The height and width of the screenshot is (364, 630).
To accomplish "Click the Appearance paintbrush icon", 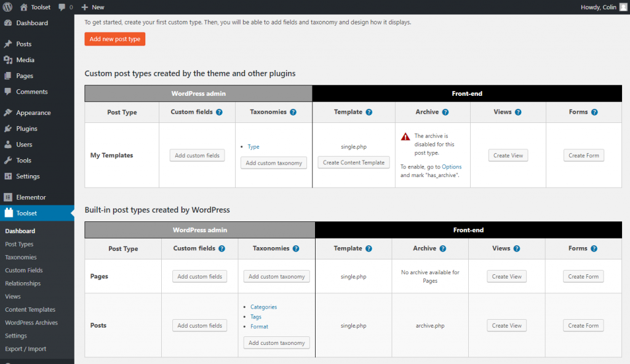I will [x=8, y=113].
